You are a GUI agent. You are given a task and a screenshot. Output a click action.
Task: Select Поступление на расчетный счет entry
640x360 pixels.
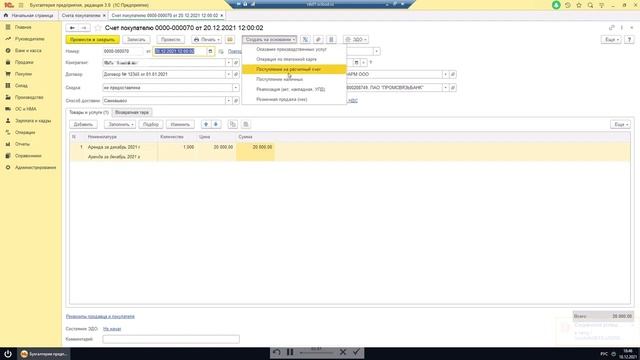[294, 69]
